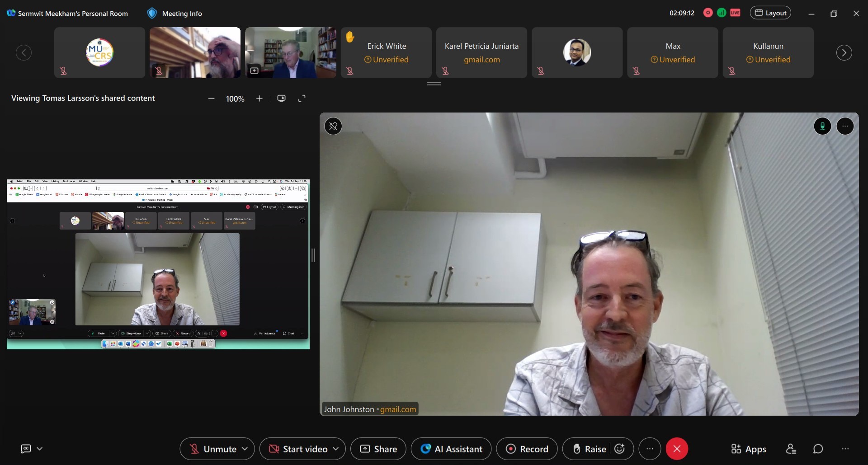Enter full screen for shared content
The image size is (868, 465).
(x=302, y=99)
